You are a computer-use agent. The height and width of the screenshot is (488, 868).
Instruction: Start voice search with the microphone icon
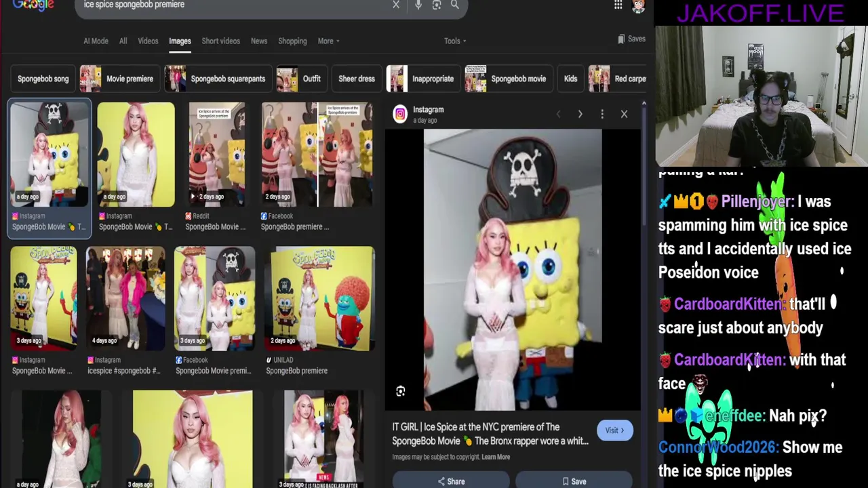coord(418,5)
